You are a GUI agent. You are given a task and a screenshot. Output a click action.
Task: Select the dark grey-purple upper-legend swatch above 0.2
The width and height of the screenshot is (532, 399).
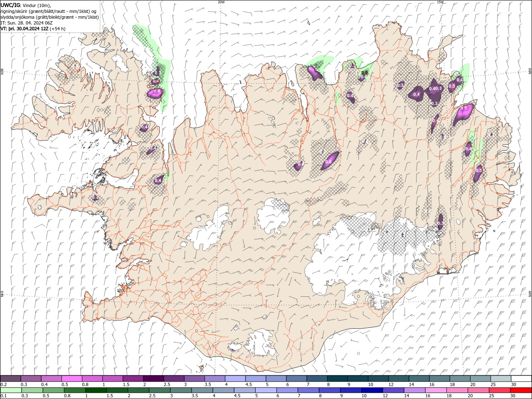pyautogui.click(x=10, y=379)
